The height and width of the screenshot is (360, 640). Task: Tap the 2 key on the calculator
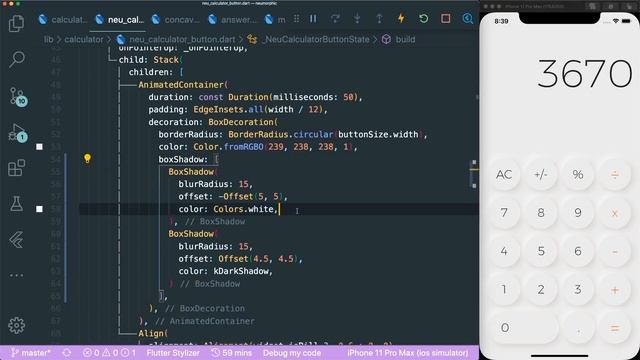tap(541, 289)
